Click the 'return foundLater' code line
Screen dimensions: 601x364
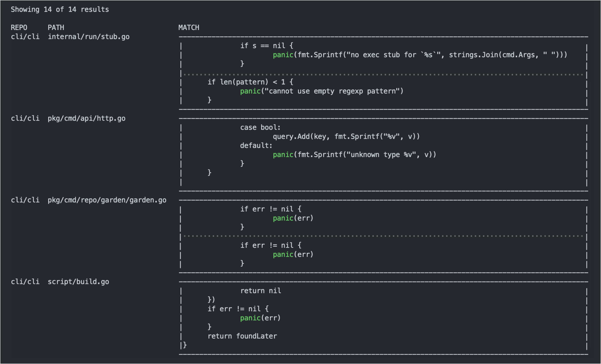(242, 336)
